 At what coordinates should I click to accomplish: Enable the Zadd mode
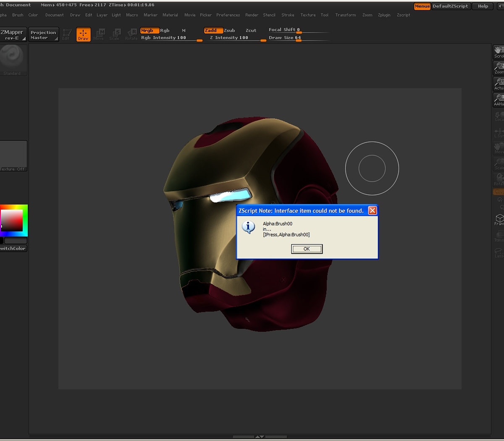coord(213,30)
